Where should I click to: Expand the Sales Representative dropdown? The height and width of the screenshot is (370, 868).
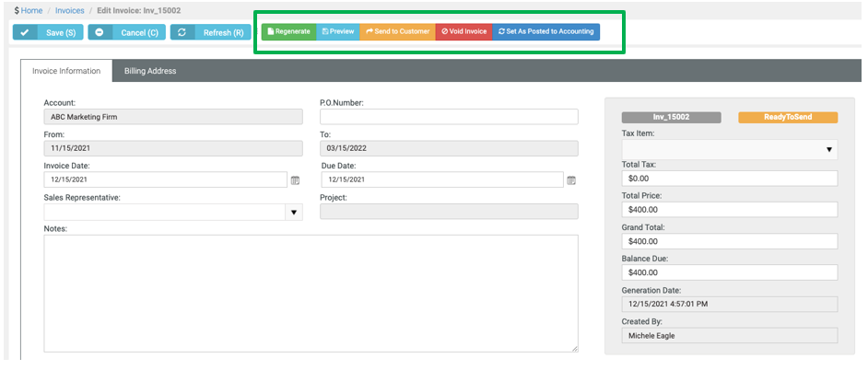[x=294, y=213]
